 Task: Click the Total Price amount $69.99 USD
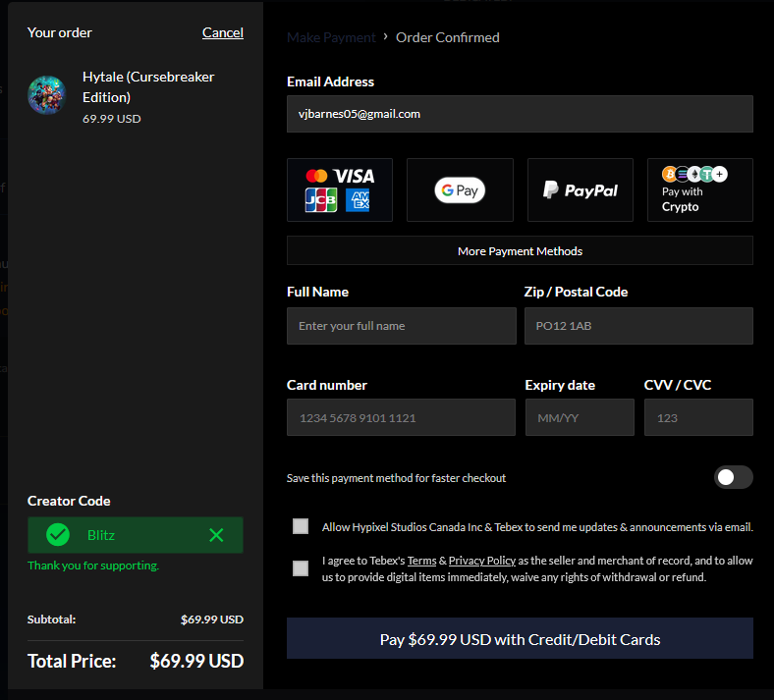196,661
